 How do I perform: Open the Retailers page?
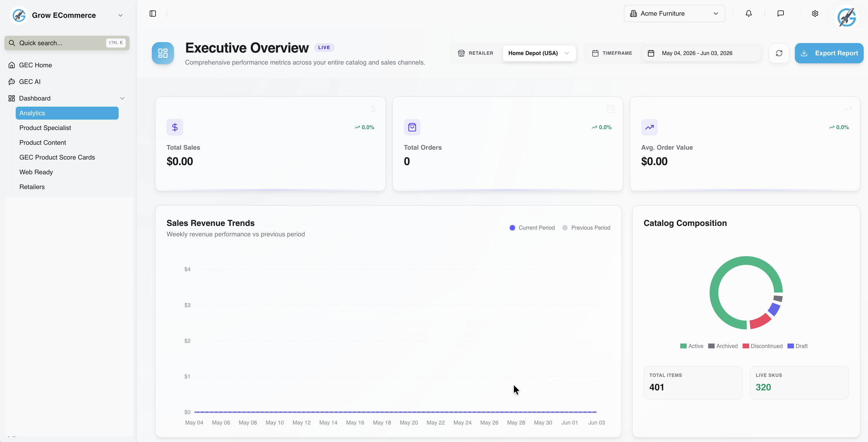[x=32, y=187]
